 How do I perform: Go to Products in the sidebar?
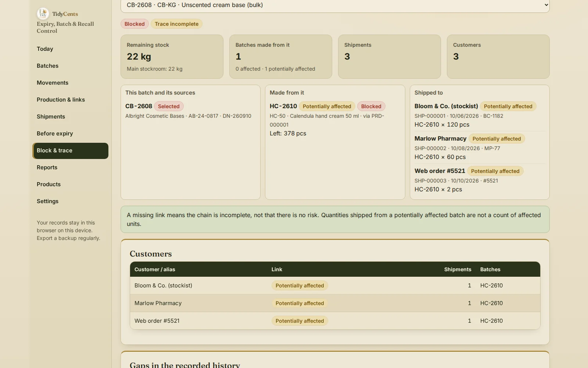click(70, 184)
